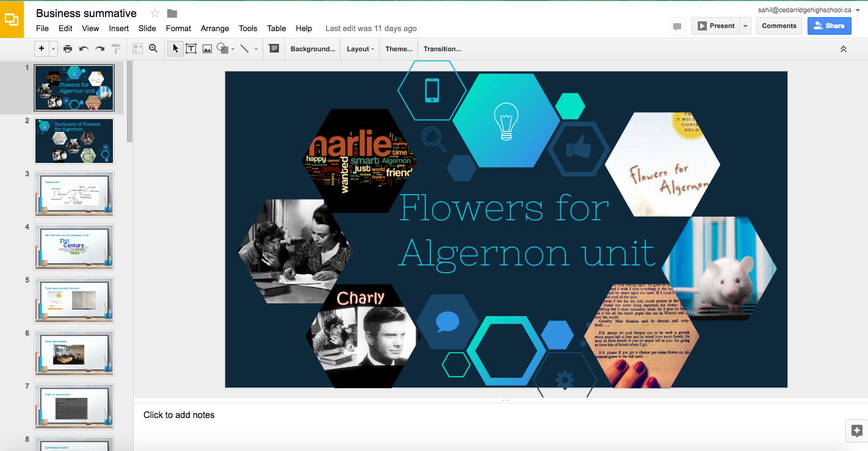Open the Layout dropdown

tap(360, 49)
